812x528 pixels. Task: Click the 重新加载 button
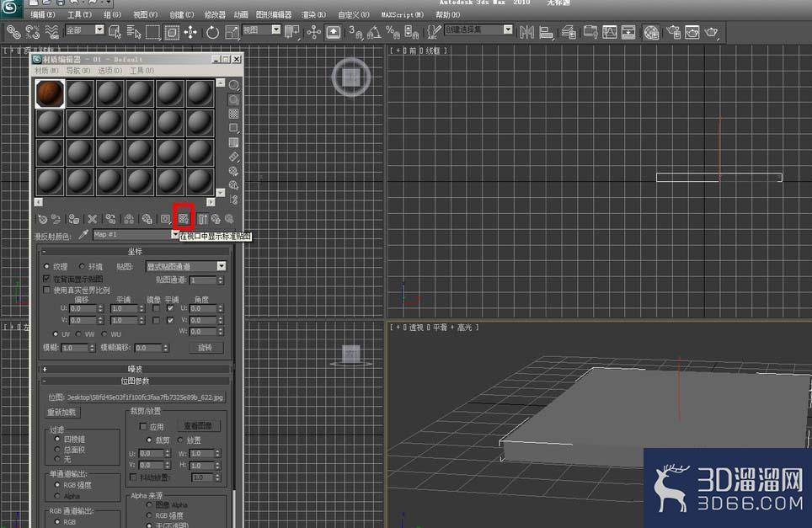61,412
